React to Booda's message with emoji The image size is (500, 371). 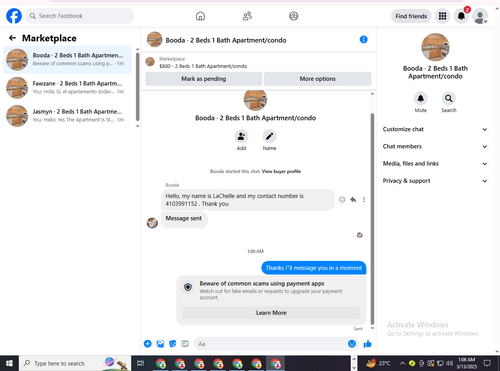click(x=342, y=200)
